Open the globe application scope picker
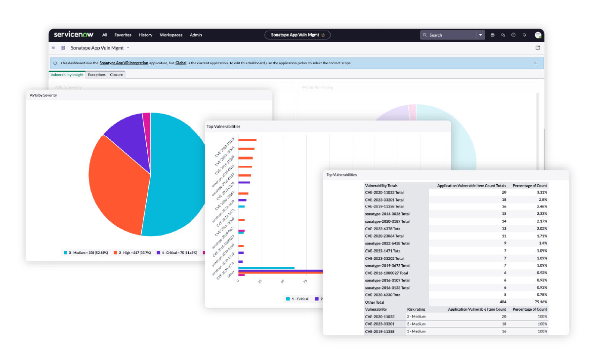The image size is (593, 364). [493, 35]
